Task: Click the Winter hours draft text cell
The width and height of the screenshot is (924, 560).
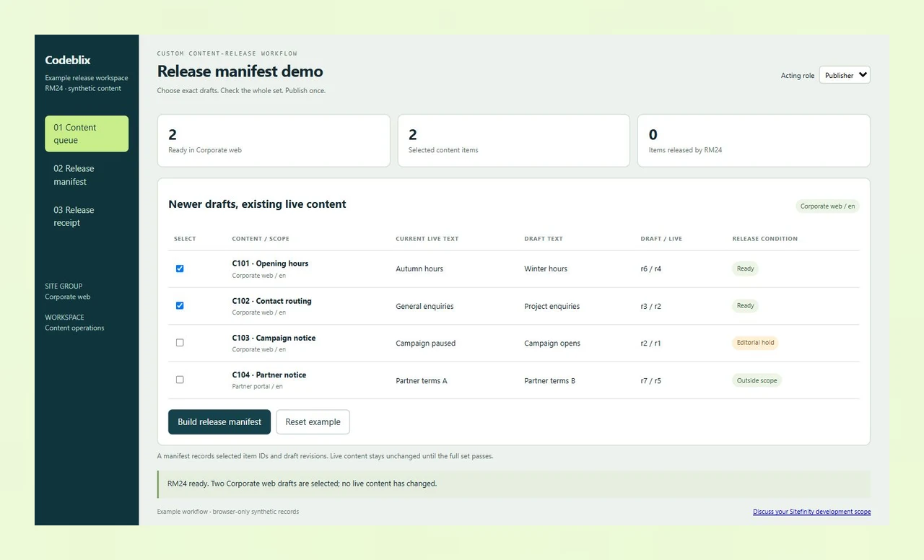Action: (x=546, y=269)
